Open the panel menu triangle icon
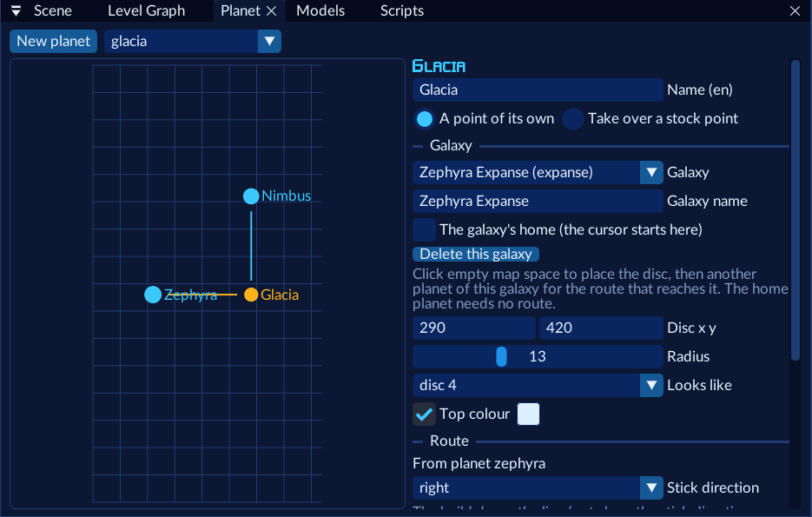Screen dimensions: 812x517 point(16,10)
